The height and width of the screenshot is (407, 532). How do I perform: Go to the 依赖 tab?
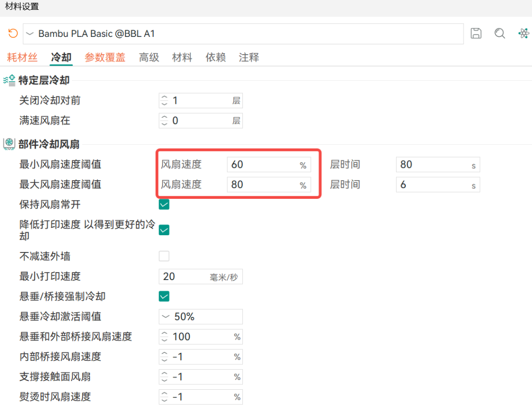(215, 57)
